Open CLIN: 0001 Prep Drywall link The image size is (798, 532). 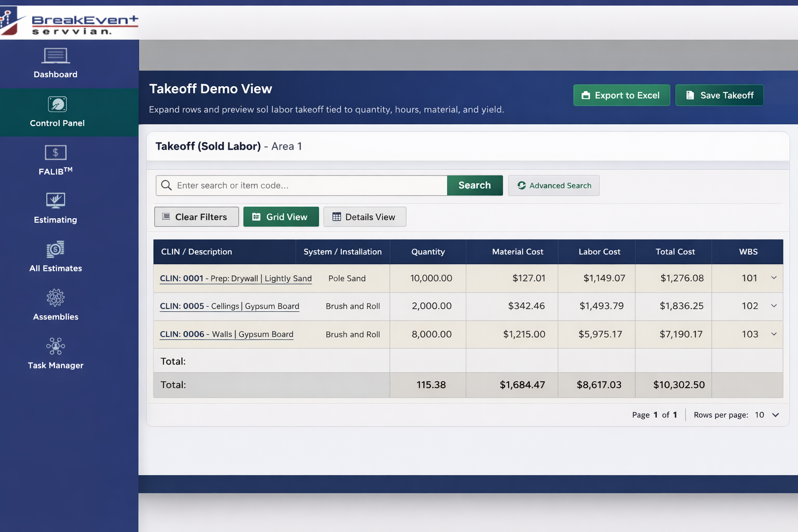(x=235, y=278)
